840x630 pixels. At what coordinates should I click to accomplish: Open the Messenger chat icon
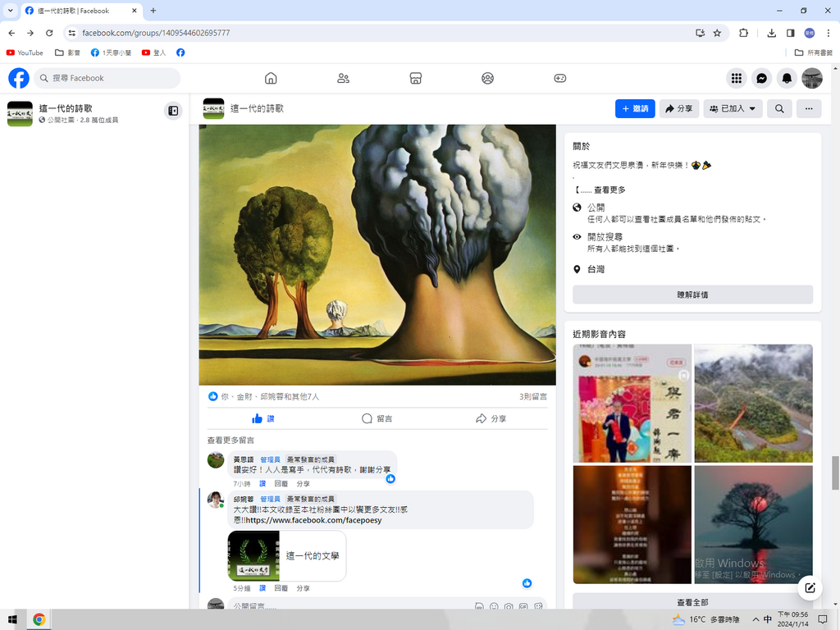point(761,78)
